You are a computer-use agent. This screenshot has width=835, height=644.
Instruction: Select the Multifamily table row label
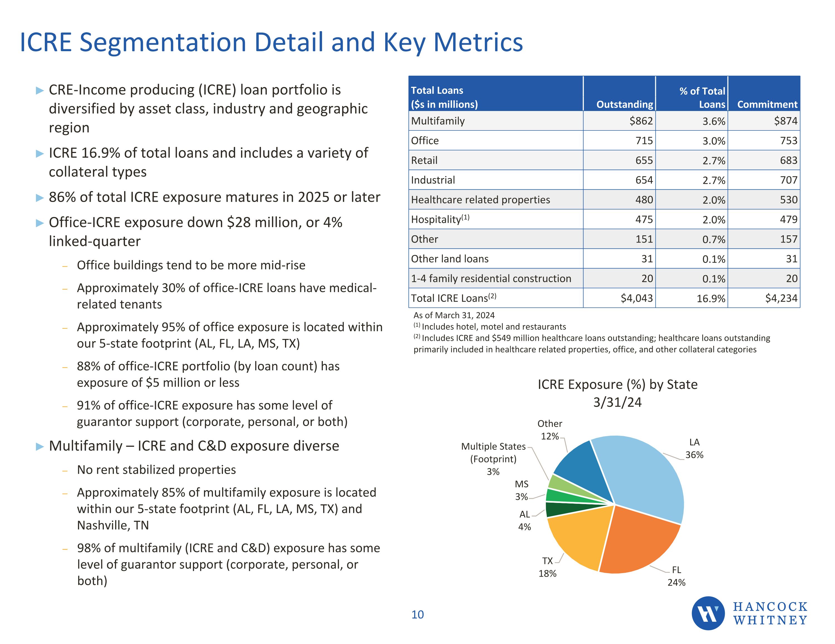[438, 121]
